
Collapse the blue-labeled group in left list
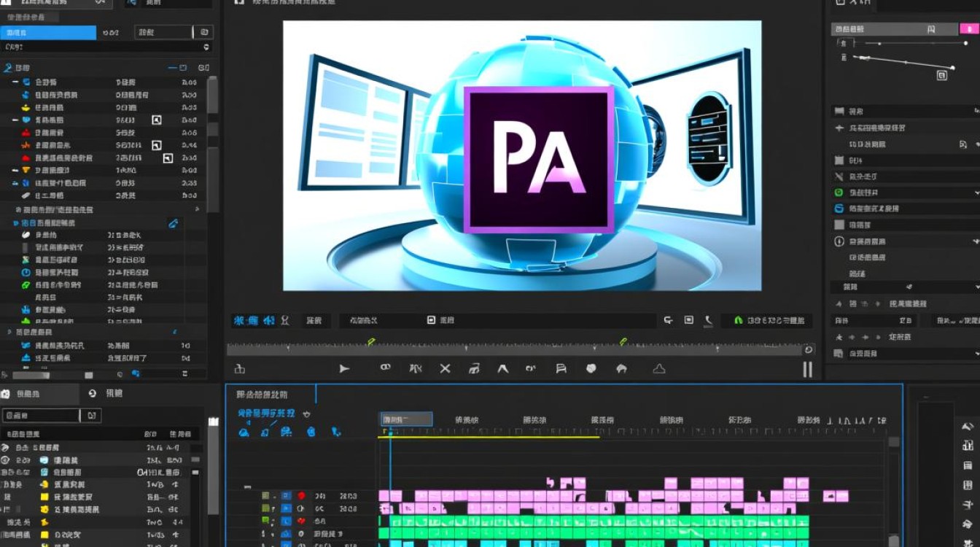16,223
